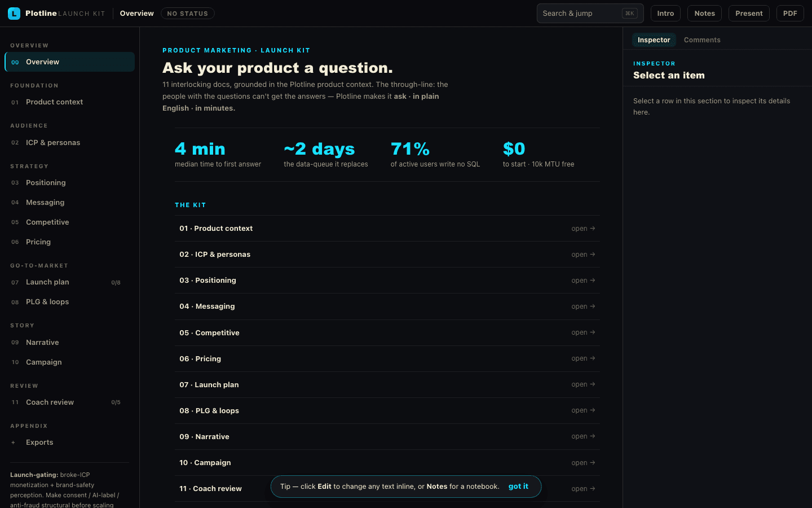Click the Ask your product a question heading
The height and width of the screenshot is (508, 812).
pyautogui.click(x=277, y=68)
